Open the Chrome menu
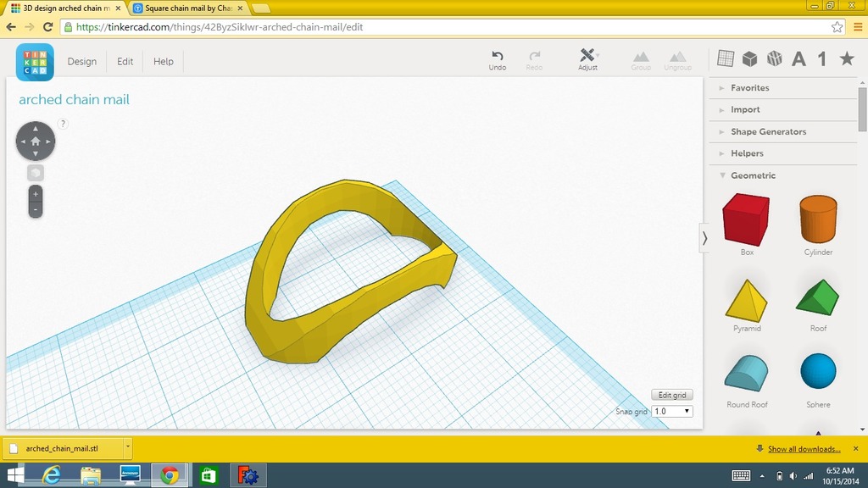Screen dimensions: 868x488 (858, 27)
